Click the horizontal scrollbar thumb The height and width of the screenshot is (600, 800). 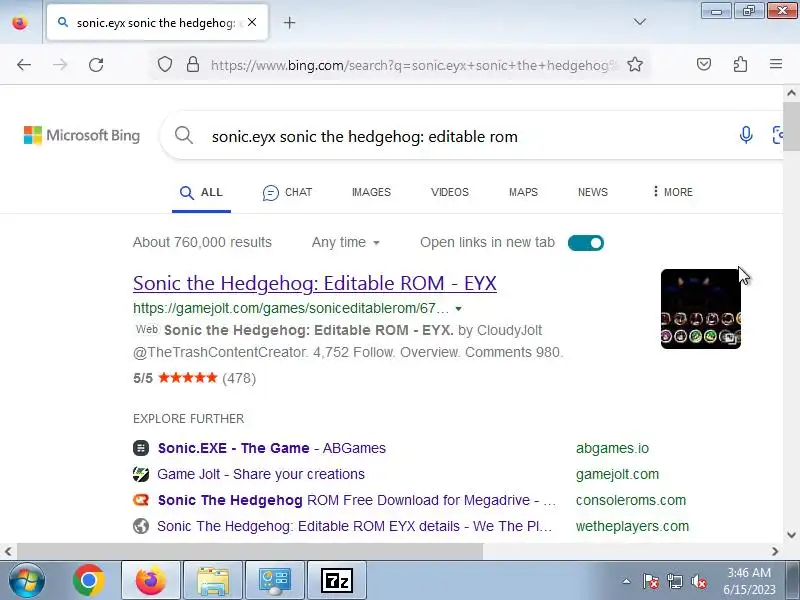coord(249,552)
